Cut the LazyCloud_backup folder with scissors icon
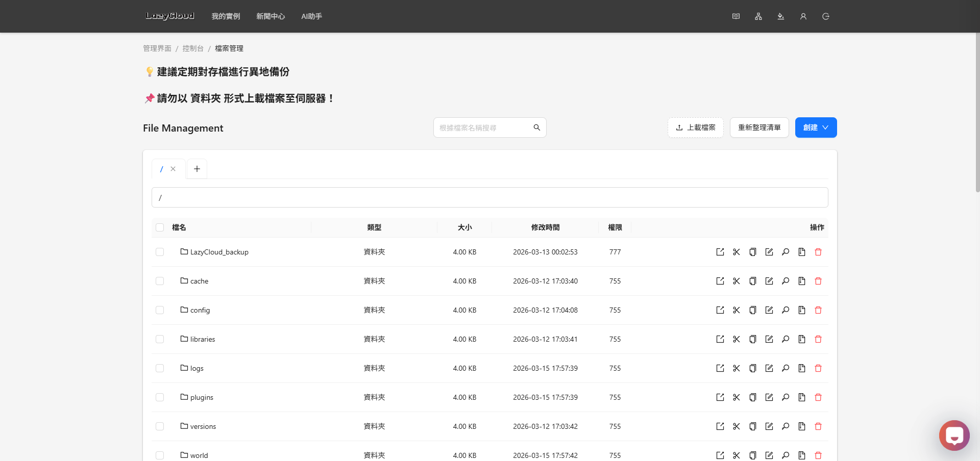 736,252
